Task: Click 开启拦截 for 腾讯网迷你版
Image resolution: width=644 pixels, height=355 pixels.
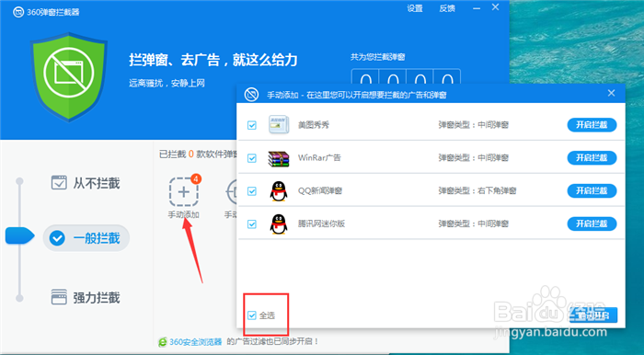Action: click(x=592, y=223)
